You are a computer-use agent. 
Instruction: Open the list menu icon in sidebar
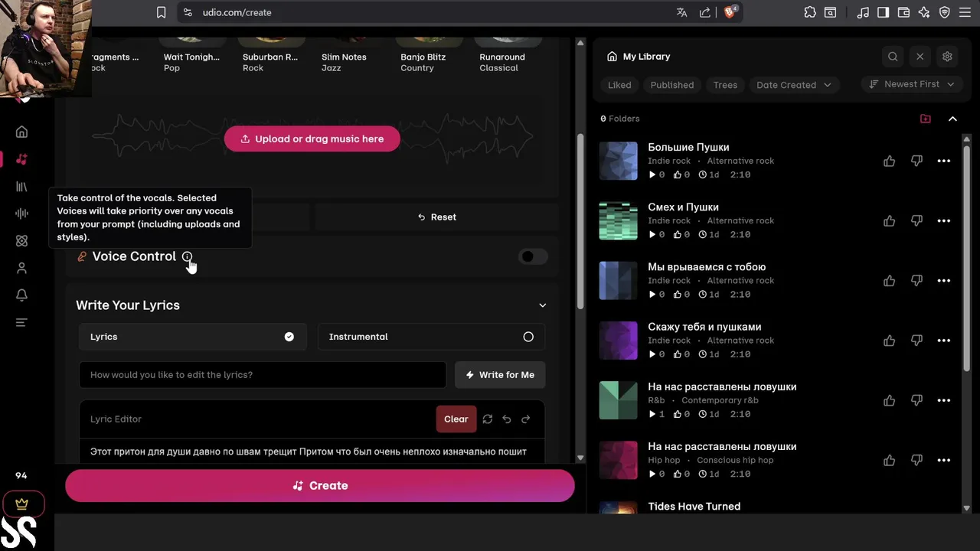(x=21, y=322)
